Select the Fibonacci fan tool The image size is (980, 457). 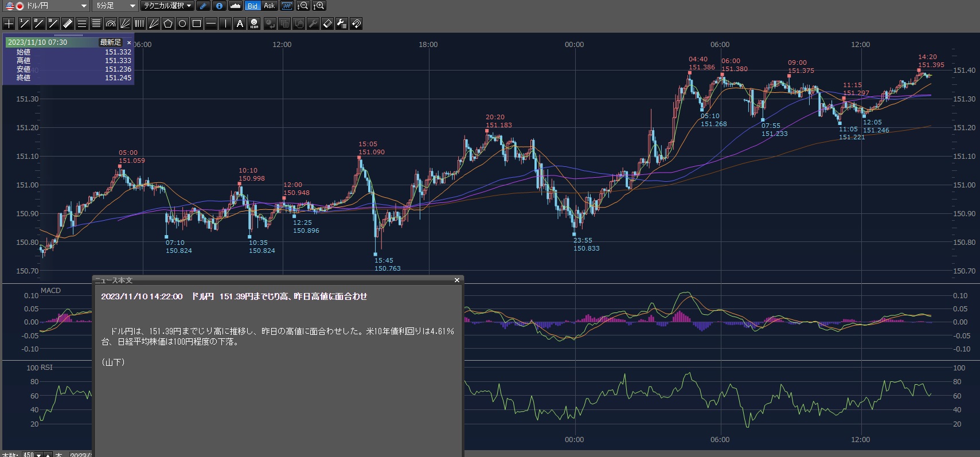pyautogui.click(x=125, y=24)
